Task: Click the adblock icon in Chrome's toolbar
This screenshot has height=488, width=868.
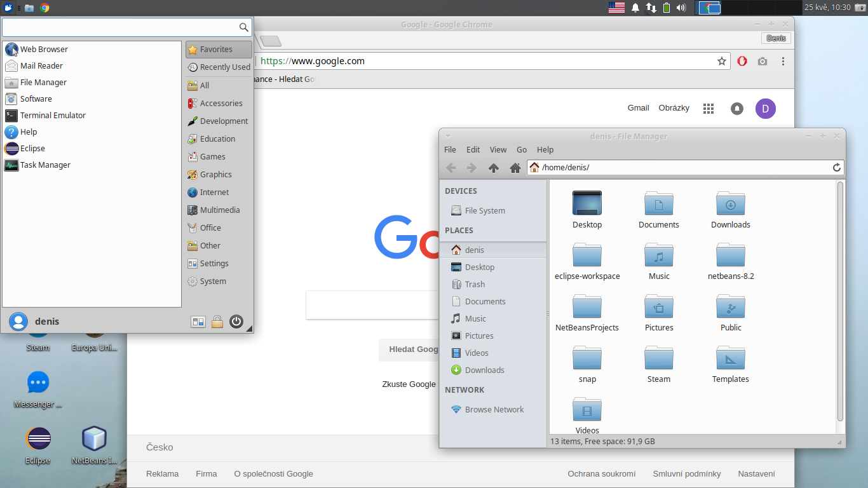Action: (742, 61)
